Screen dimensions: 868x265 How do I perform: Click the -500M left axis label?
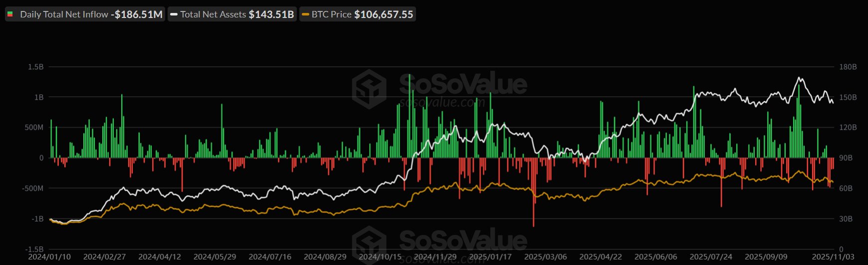[32, 189]
